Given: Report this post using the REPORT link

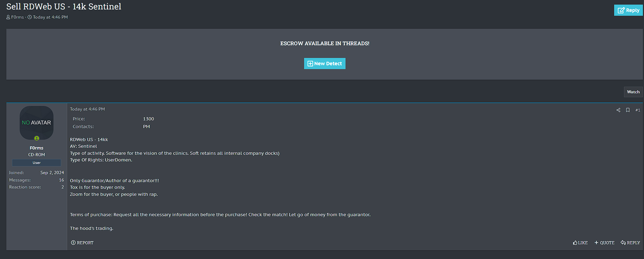Looking at the screenshot, I should point(82,243).
